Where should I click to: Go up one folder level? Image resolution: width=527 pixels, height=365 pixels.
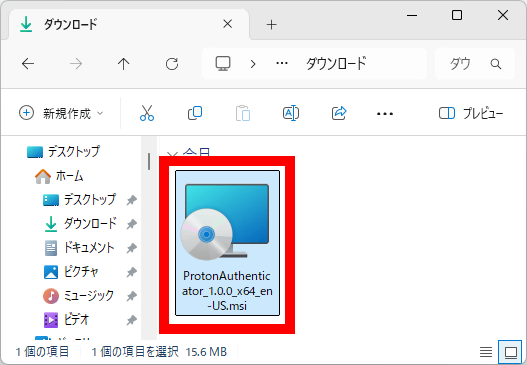124,64
